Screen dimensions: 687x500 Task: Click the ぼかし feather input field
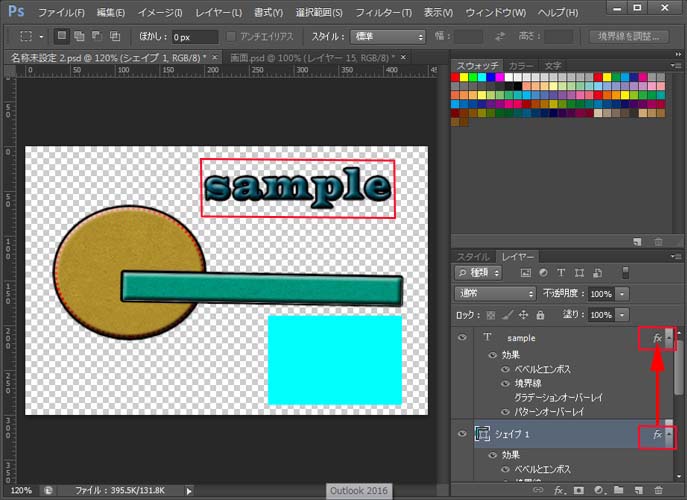195,37
